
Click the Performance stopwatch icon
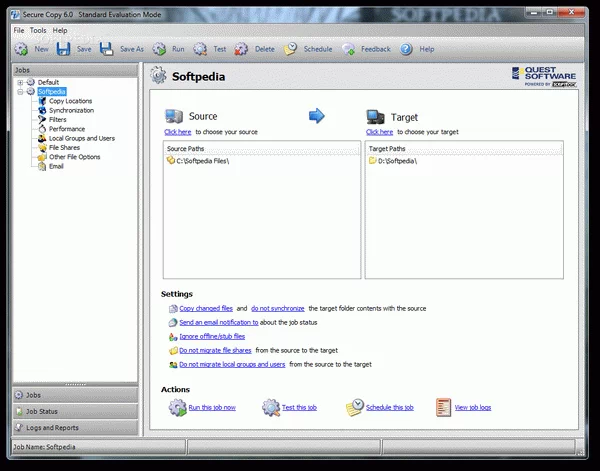coord(42,129)
